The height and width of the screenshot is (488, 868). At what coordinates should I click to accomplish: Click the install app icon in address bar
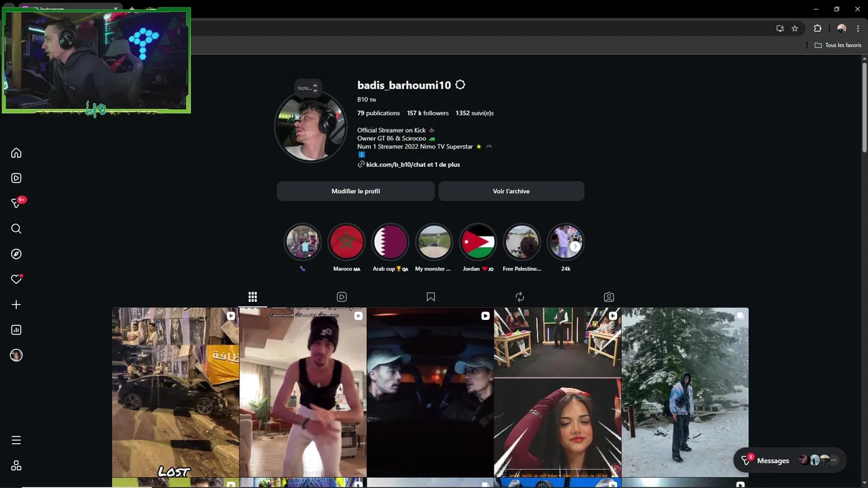tap(780, 28)
